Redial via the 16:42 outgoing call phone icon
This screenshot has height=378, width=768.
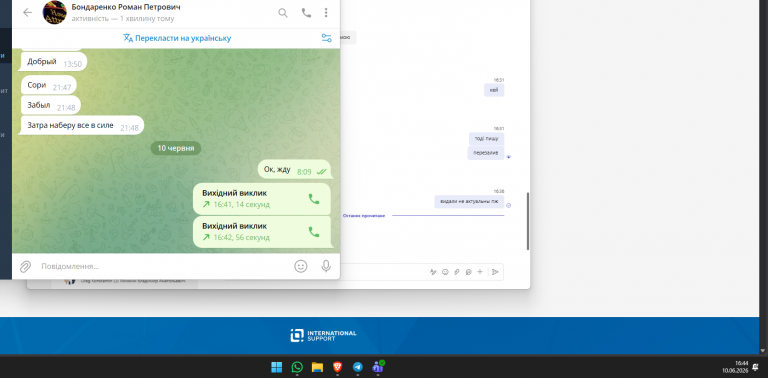(x=313, y=232)
